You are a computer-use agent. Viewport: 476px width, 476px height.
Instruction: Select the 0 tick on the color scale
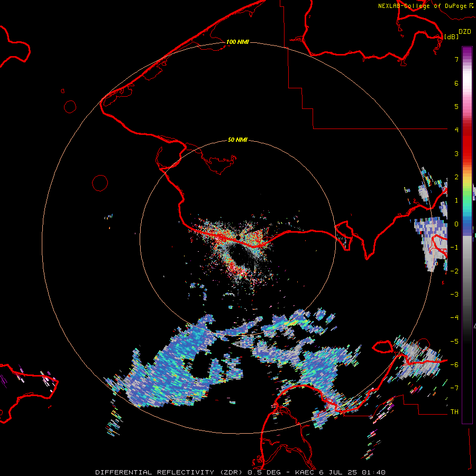pyautogui.click(x=456, y=224)
